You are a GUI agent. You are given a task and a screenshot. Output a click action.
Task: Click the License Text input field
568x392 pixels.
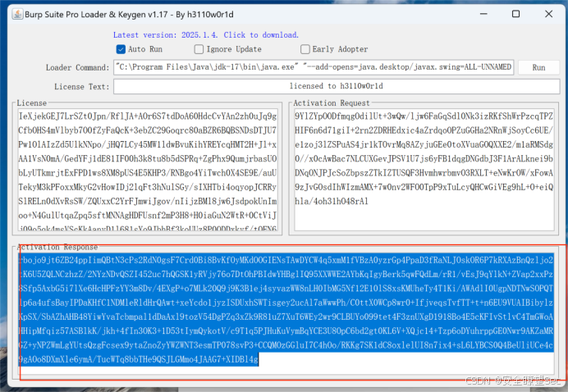click(337, 86)
